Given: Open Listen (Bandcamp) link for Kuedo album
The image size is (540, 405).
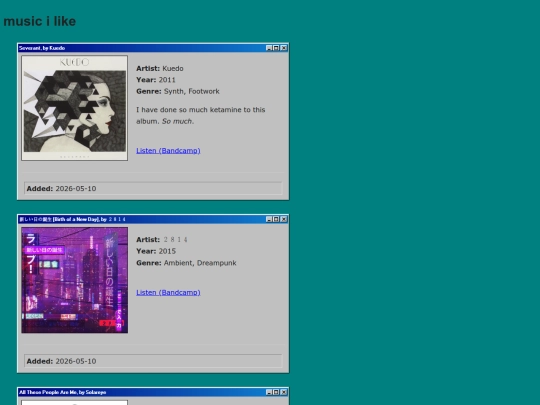Looking at the screenshot, I should pos(168,150).
